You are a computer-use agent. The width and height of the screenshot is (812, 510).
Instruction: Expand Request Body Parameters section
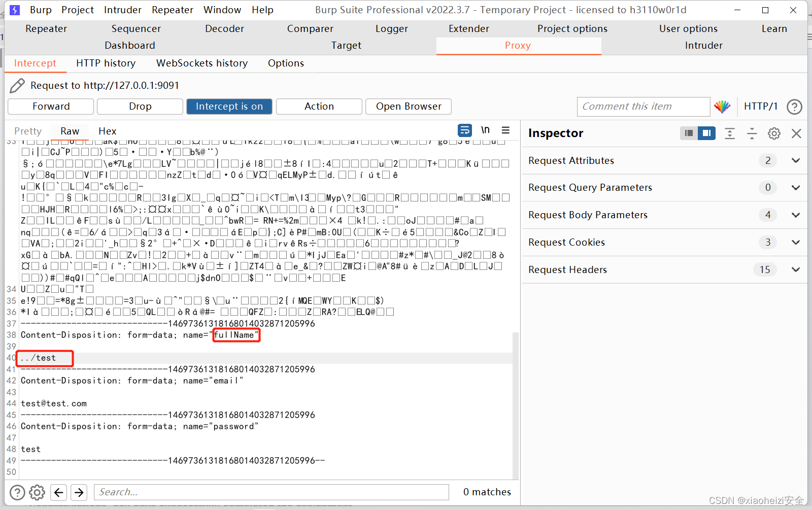click(795, 215)
